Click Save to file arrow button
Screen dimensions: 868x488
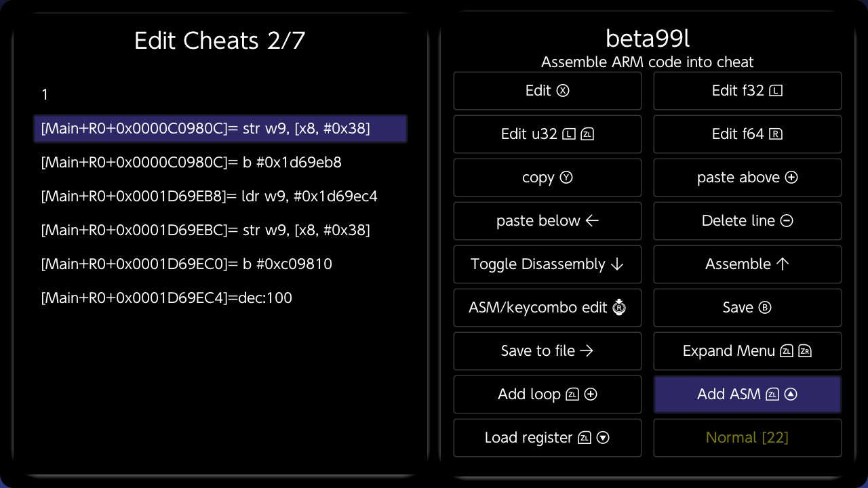click(x=547, y=351)
